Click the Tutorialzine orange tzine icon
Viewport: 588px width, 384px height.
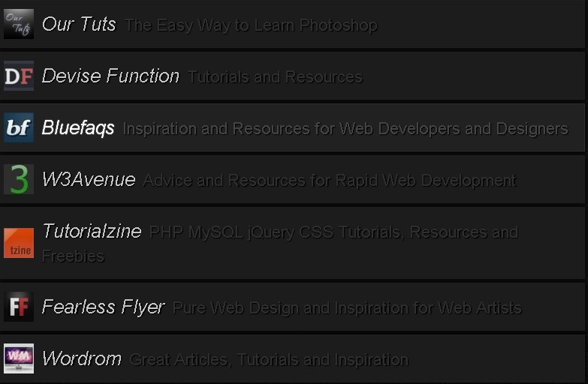(x=18, y=243)
